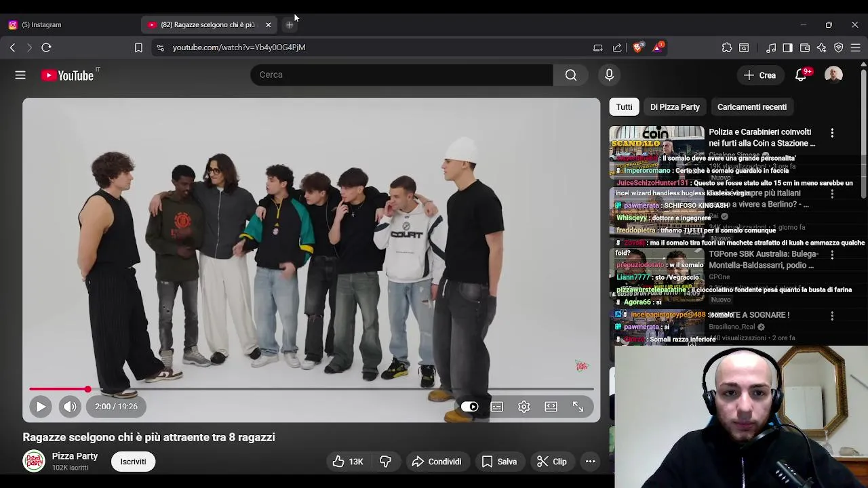Open options for TGPone SBK Australia video
Viewport: 868px width, 488px height.
click(x=832, y=255)
